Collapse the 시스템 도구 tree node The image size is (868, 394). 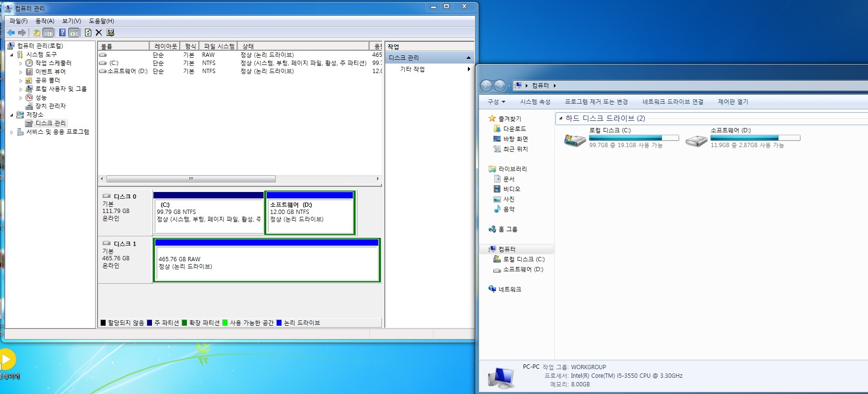[12, 55]
